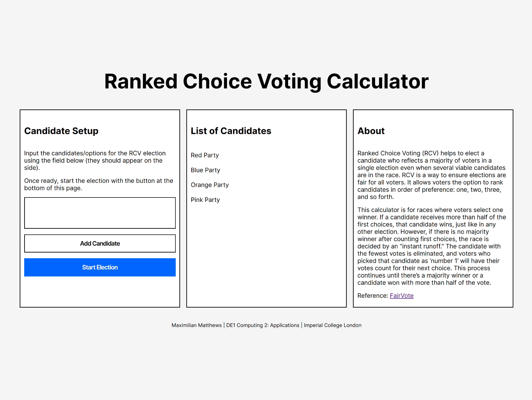Click the About section heading

[x=371, y=131]
